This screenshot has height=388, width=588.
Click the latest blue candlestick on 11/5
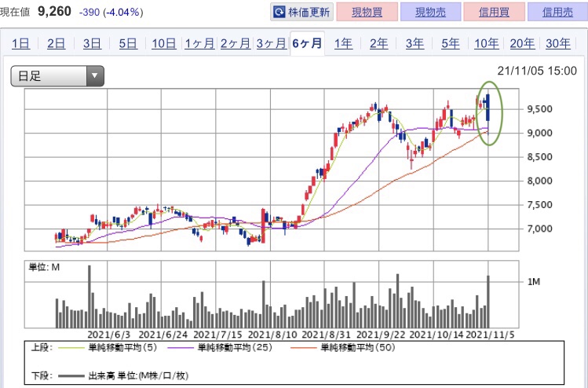click(x=488, y=108)
